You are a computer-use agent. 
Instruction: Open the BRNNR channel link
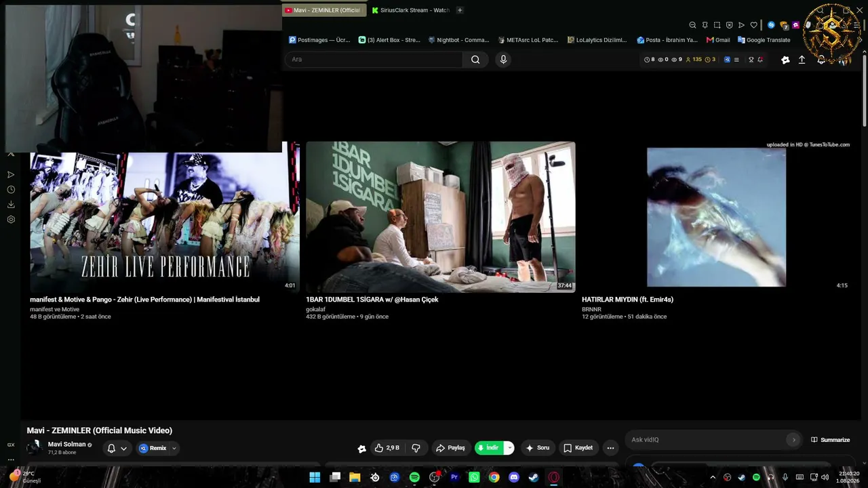pos(591,310)
